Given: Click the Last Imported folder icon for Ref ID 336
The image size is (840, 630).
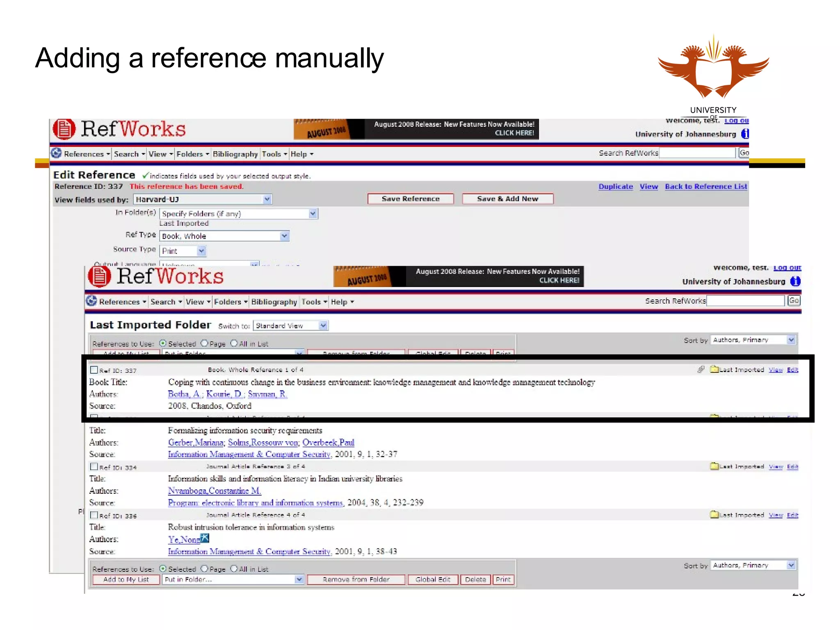Looking at the screenshot, I should 714,514.
